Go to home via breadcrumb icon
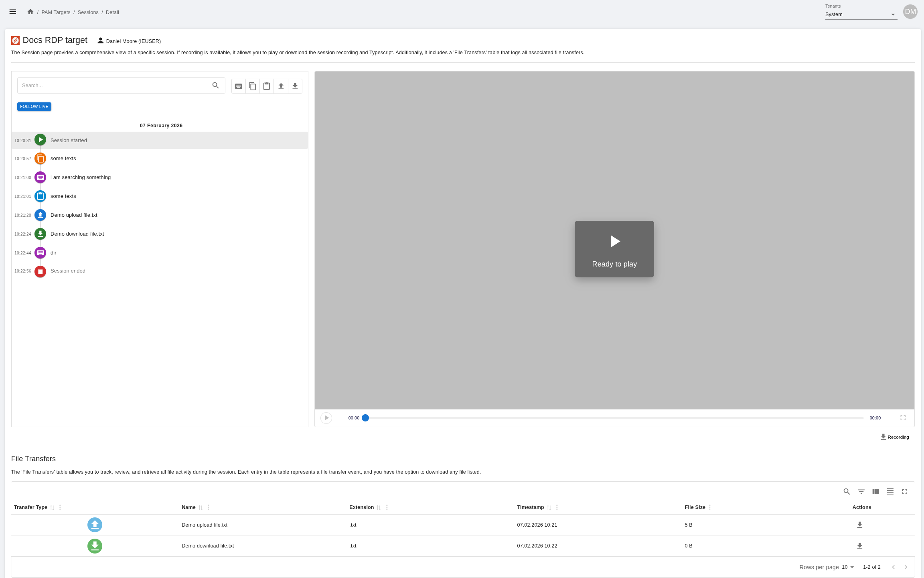Viewport: 924px width, 578px height. tap(30, 12)
